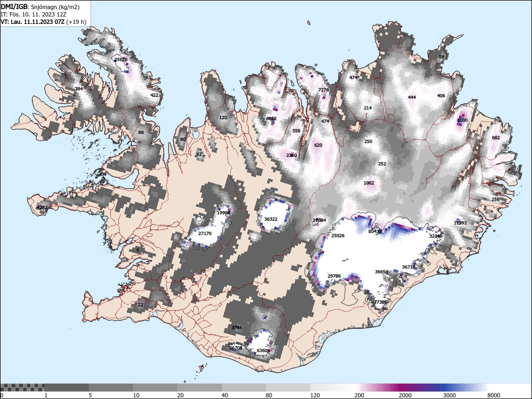Click the 444 map value
This screenshot has height=399, width=532.
click(x=412, y=97)
